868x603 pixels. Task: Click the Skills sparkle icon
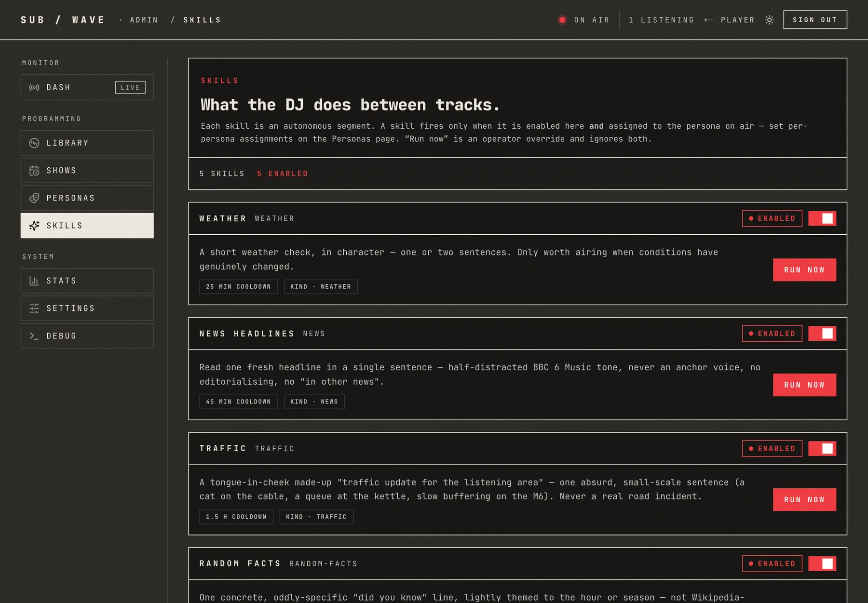coord(34,226)
